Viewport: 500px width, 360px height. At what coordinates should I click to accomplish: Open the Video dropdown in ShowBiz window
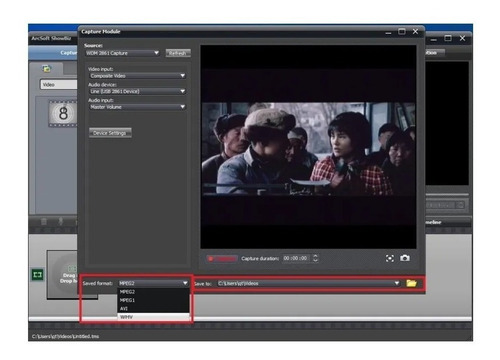click(59, 84)
